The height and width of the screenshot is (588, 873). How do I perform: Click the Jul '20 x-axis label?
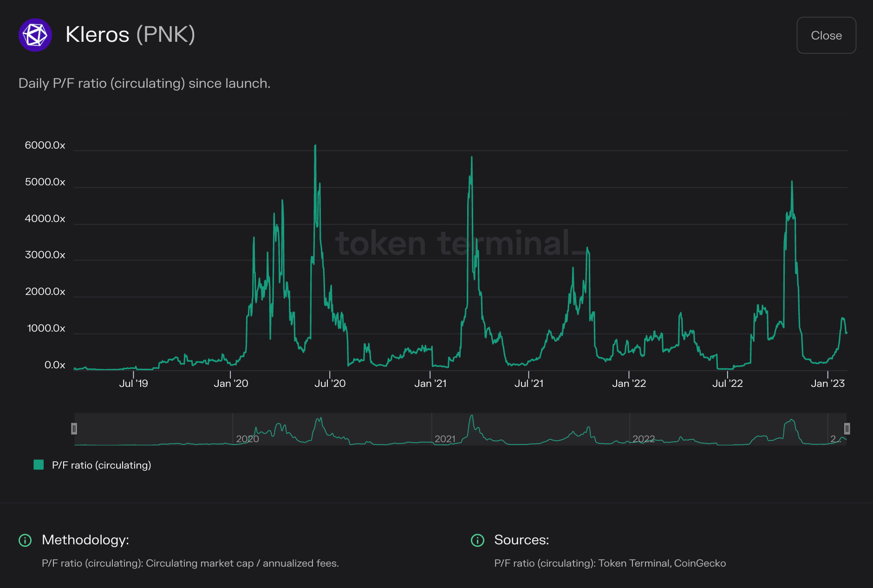coord(330,384)
